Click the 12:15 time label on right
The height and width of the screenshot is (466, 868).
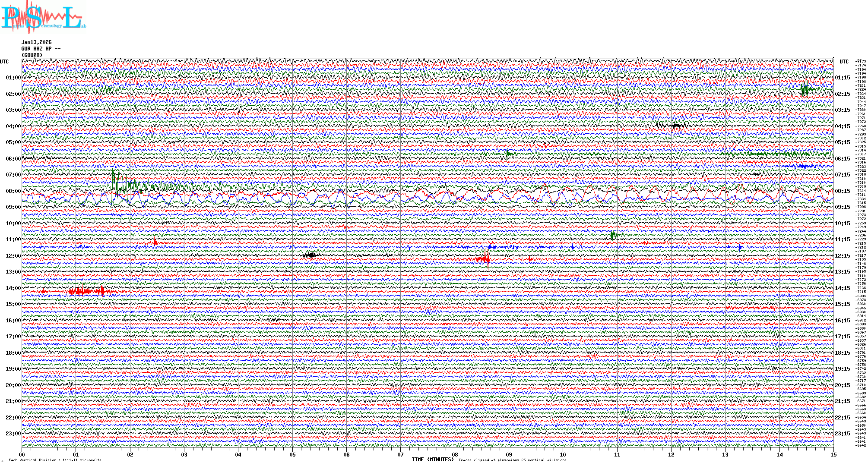842,256
